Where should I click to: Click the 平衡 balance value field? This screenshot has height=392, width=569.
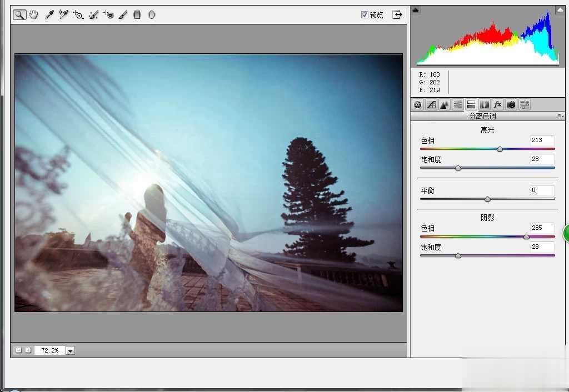click(542, 190)
